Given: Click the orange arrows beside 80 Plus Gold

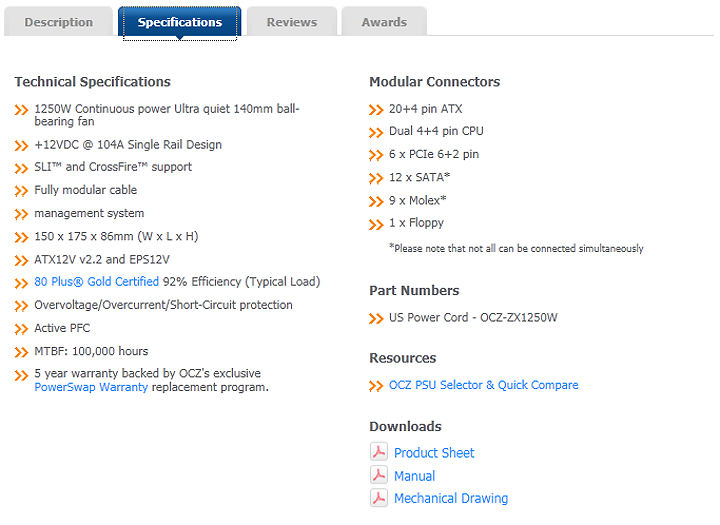Looking at the screenshot, I should (22, 283).
